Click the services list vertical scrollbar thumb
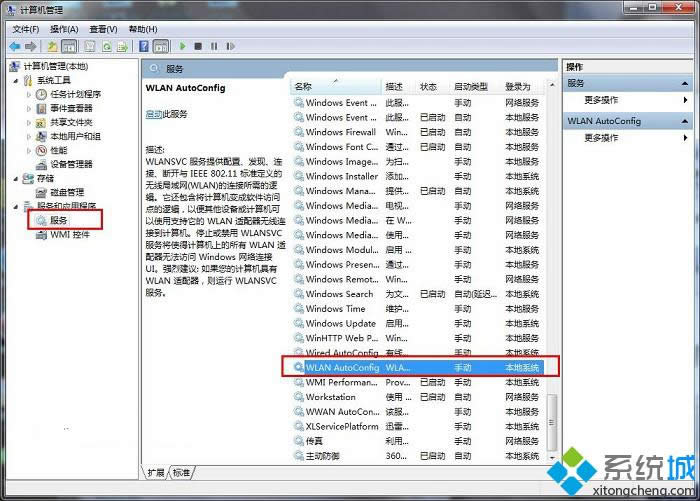Viewport: 700px width, 501px height. (552, 422)
